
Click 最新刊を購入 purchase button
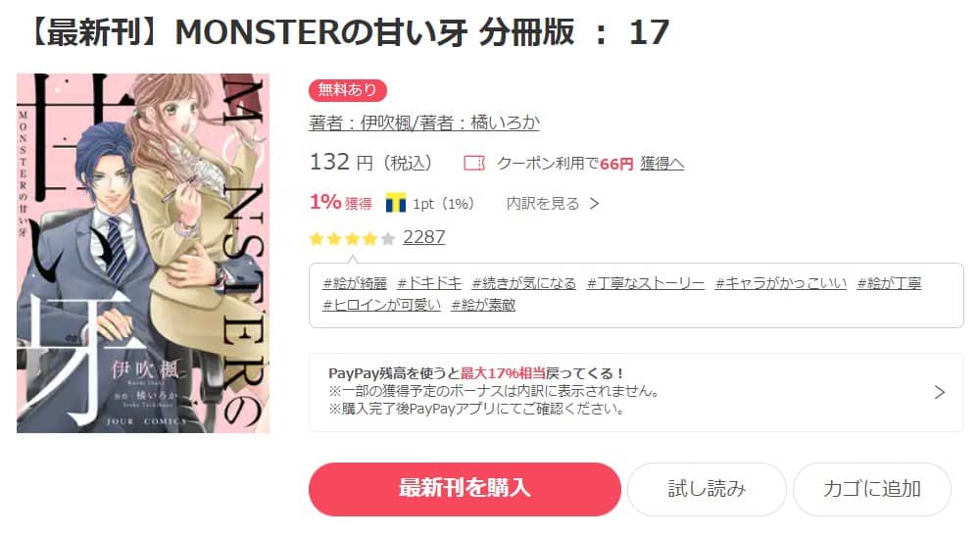click(x=465, y=489)
